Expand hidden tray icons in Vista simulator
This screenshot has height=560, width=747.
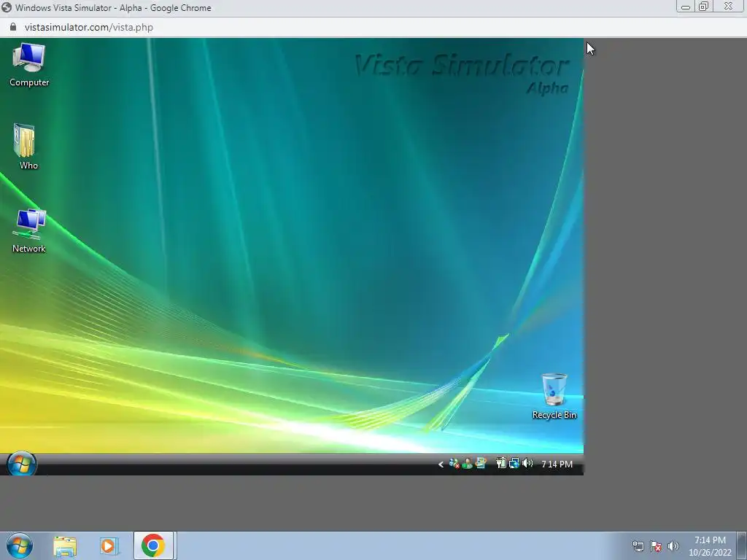coord(441,464)
